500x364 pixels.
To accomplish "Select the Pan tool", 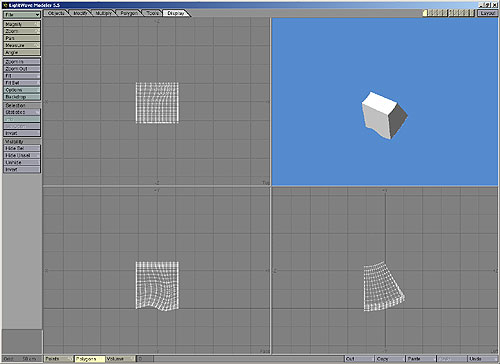I will pyautogui.click(x=22, y=38).
